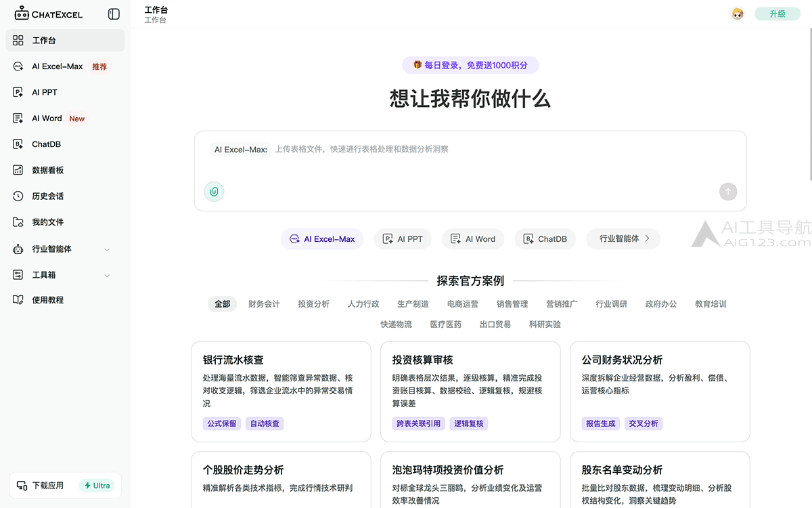Viewport: 812px width, 508px height.
Task: Click the 公式保留 tag
Action: click(x=222, y=423)
